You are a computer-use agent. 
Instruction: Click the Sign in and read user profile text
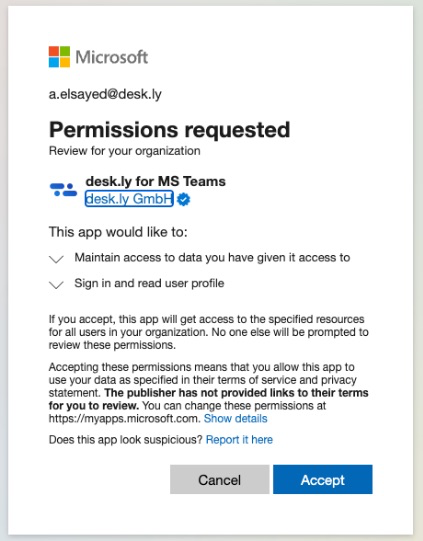149,283
